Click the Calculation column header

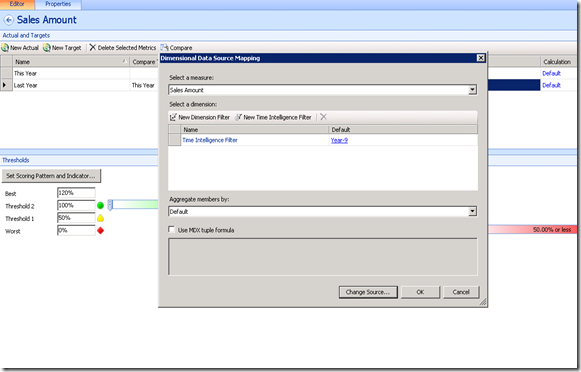click(x=557, y=62)
